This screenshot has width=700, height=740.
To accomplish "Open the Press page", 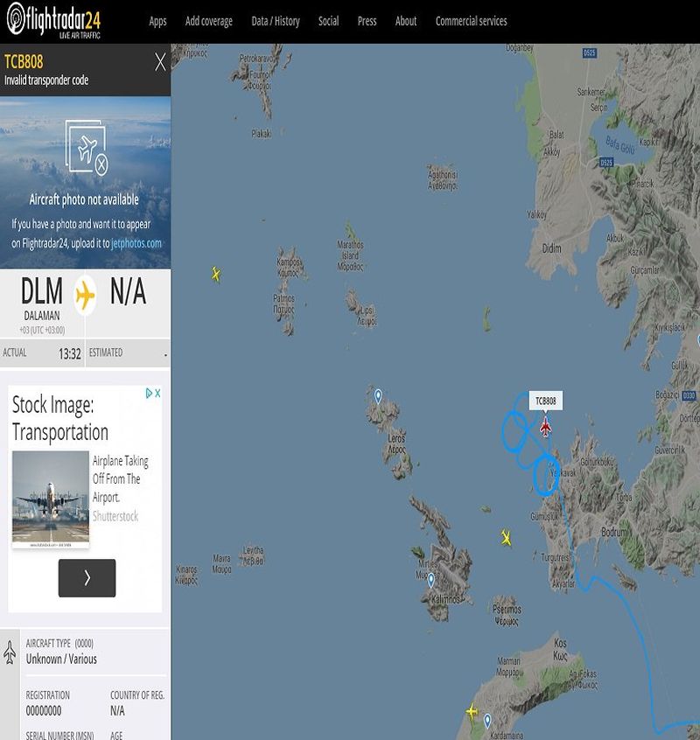I will [x=367, y=21].
